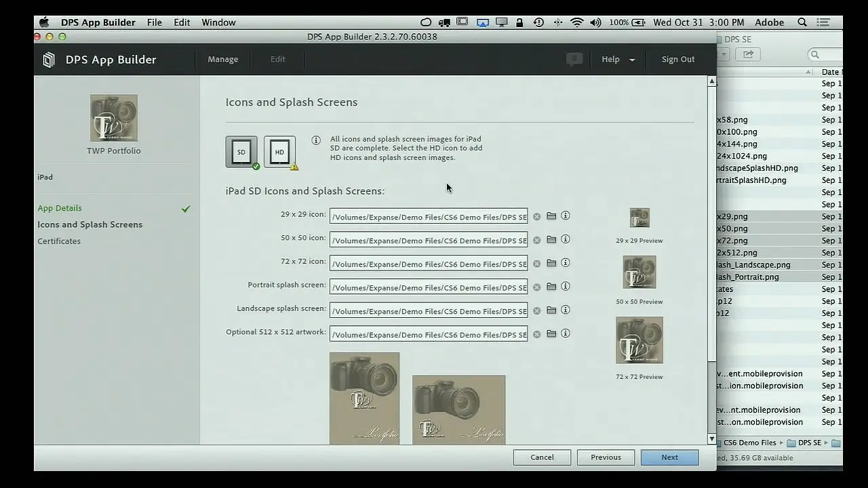Browse folder for 512 x 512 artwork

[x=551, y=334]
